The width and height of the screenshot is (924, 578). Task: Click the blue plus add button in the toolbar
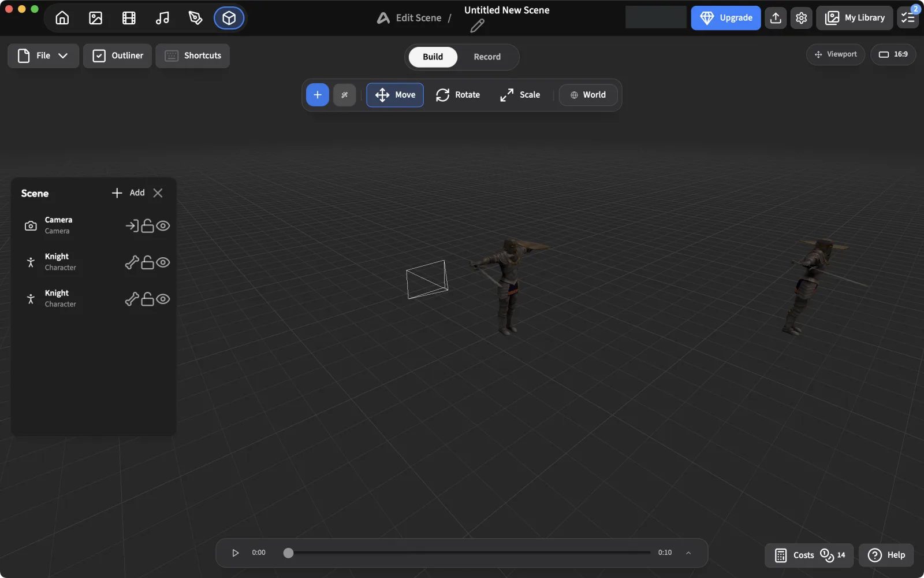click(318, 95)
